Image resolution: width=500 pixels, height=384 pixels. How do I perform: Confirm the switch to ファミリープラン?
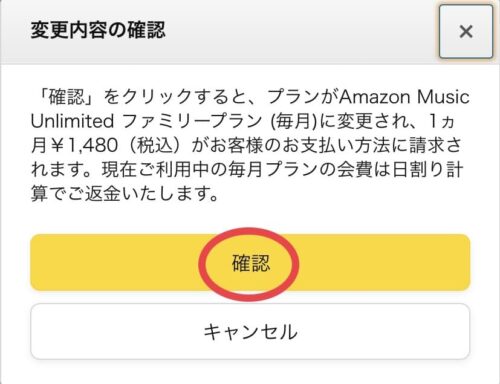[250, 263]
